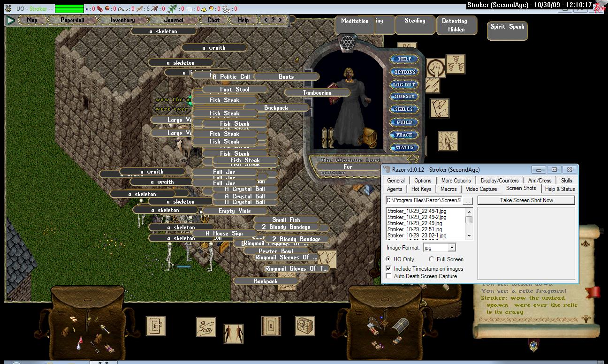Viewport: 608px width, 364px height.
Task: Enable Auto Death Screen Capture
Action: (x=388, y=276)
